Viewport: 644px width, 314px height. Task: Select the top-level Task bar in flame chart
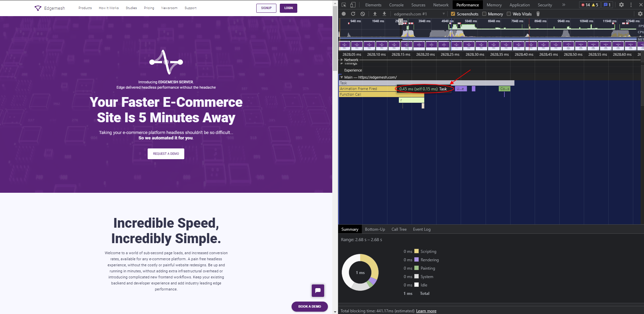[426, 83]
